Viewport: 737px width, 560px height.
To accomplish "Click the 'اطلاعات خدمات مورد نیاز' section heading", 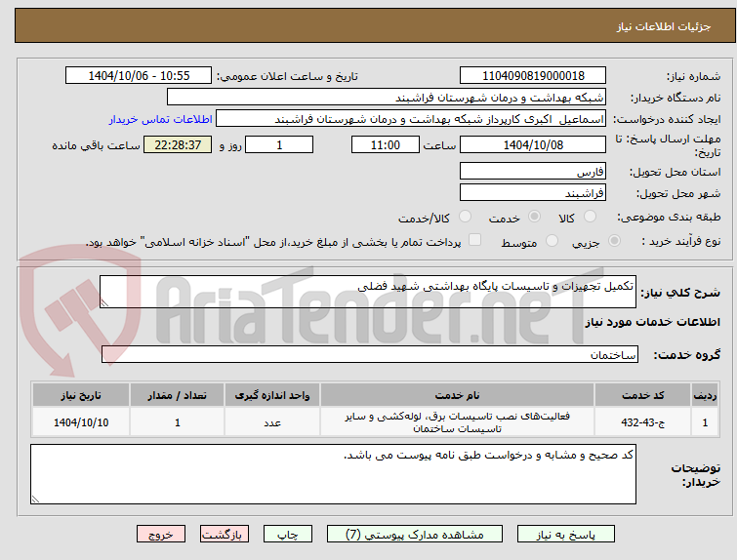I will [x=652, y=322].
